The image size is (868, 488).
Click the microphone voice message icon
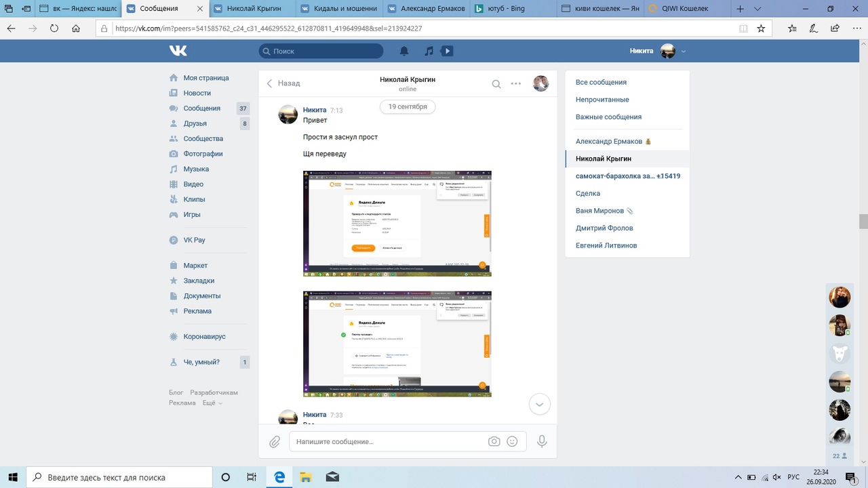[542, 441]
